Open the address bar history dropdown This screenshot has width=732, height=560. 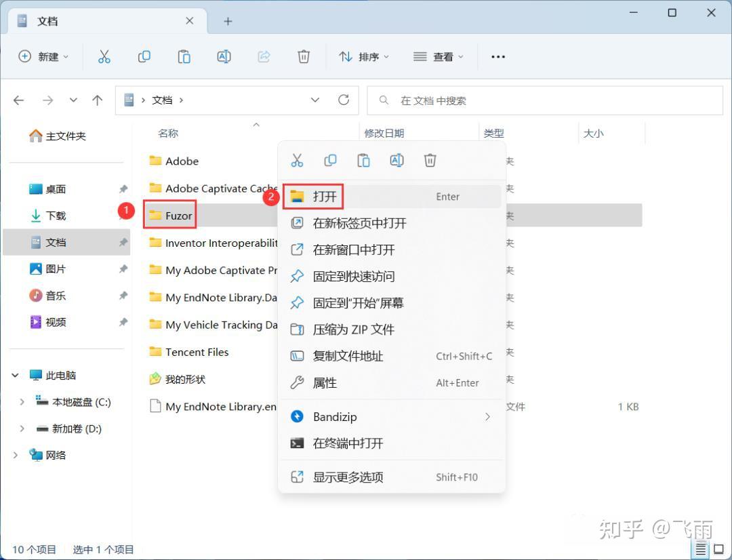click(315, 100)
